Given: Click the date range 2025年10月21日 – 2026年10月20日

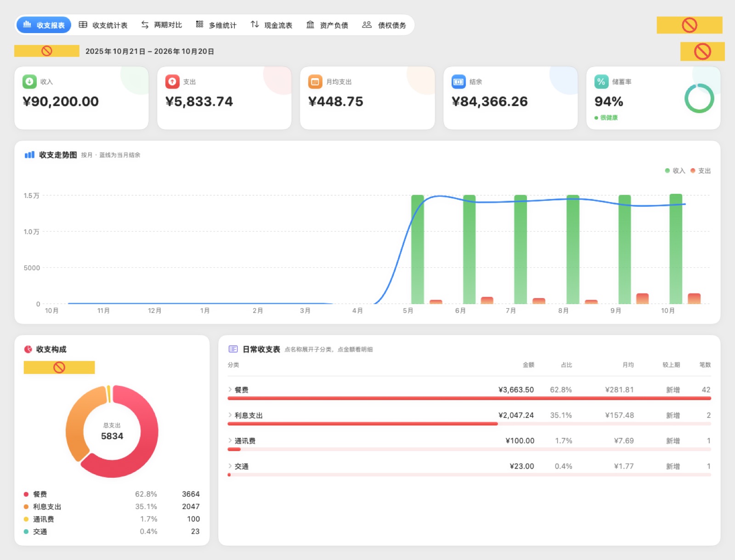Looking at the screenshot, I should point(150,51).
